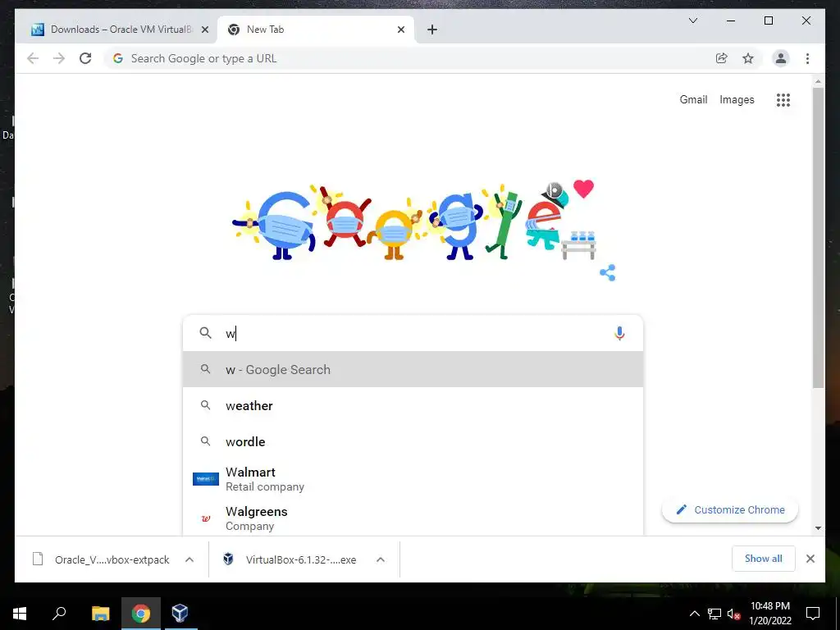
Task: Bookmark this tab with the star icon
Action: coord(748,58)
